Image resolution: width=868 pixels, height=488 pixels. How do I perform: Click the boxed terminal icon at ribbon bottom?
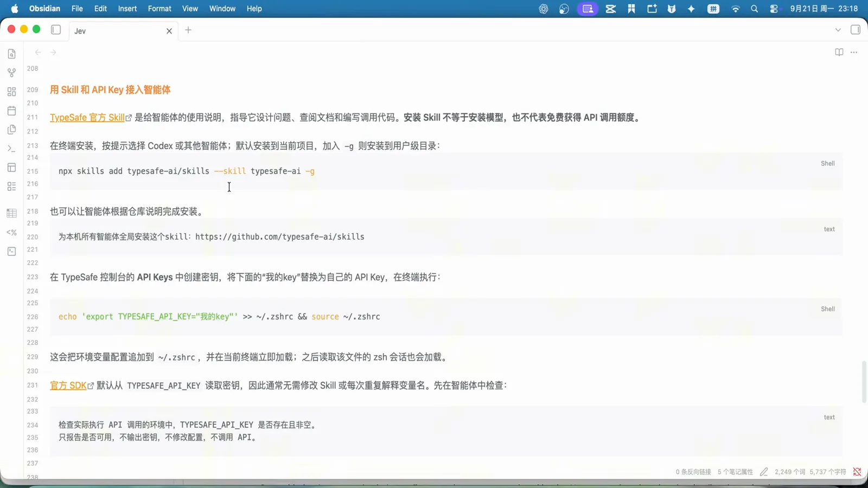click(11, 252)
